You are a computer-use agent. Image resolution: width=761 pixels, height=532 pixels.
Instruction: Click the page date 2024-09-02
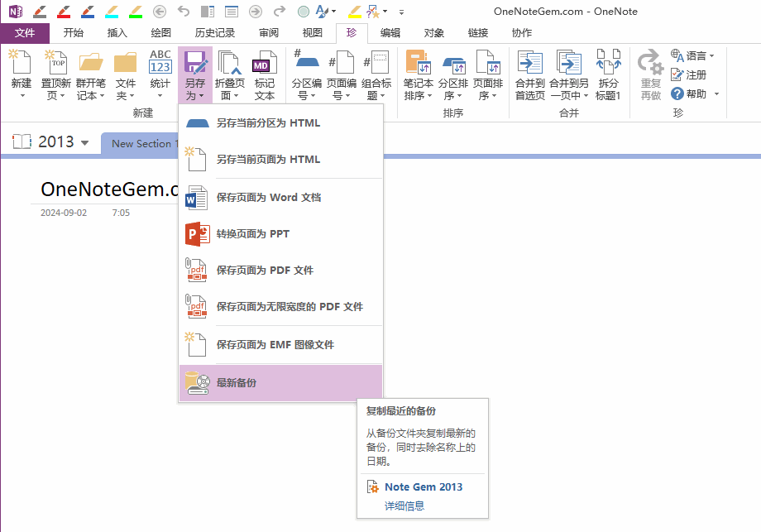[x=64, y=213]
